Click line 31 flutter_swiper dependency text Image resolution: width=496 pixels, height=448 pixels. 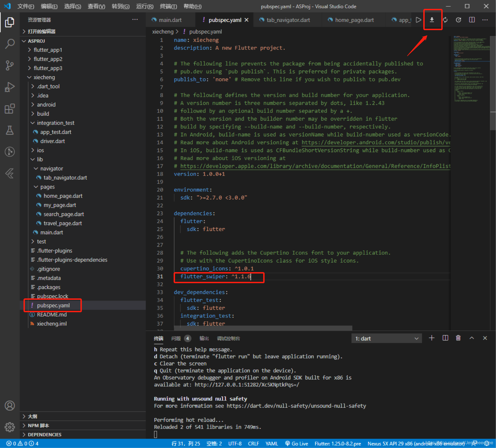click(215, 276)
